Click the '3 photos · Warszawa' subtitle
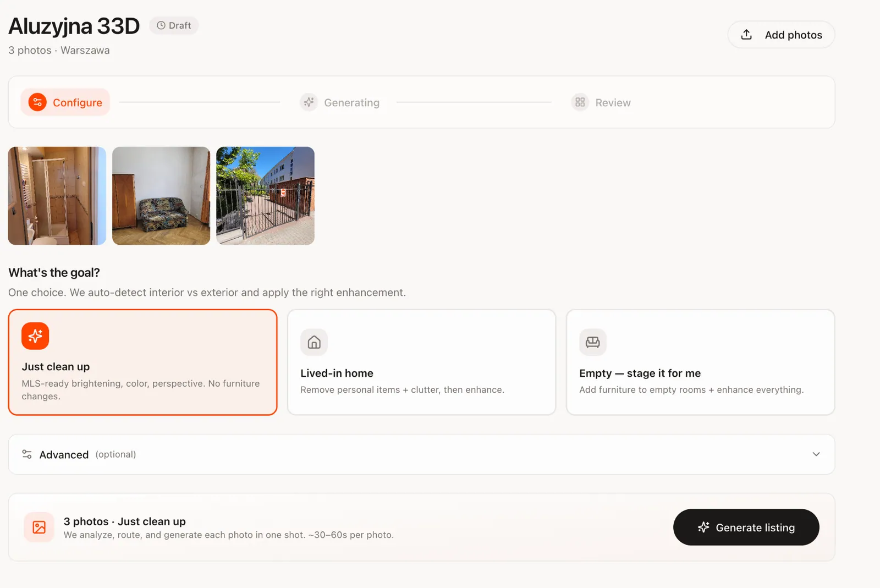The height and width of the screenshot is (588, 880). (x=59, y=50)
